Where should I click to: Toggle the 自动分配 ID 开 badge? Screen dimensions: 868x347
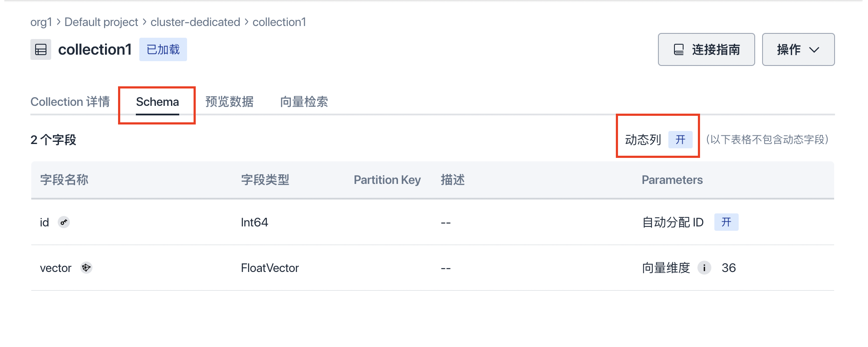click(726, 222)
